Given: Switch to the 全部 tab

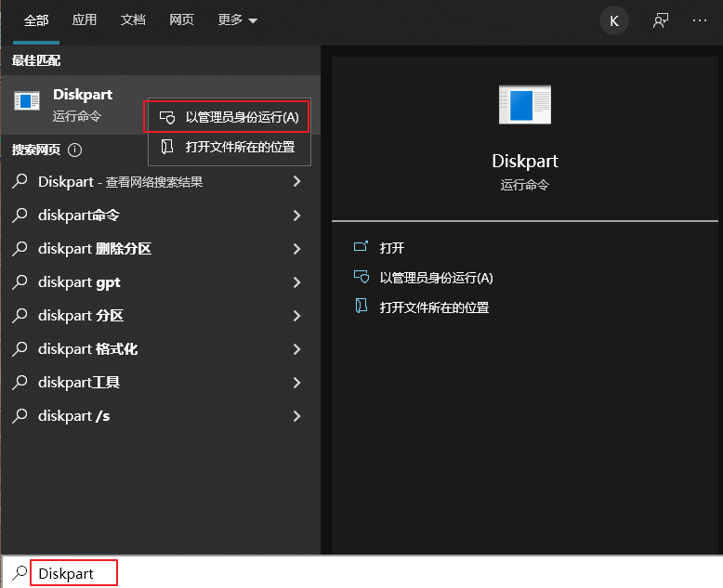Looking at the screenshot, I should (x=36, y=20).
